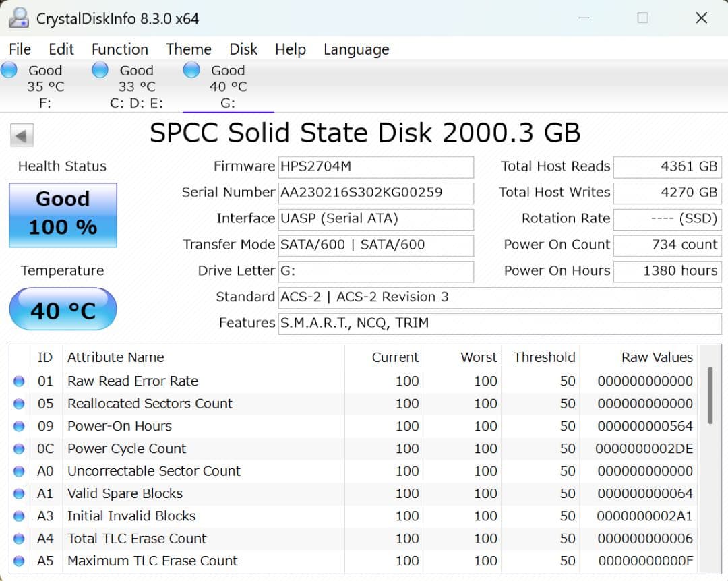Click the Good indicator circle for drive G:

click(191, 69)
